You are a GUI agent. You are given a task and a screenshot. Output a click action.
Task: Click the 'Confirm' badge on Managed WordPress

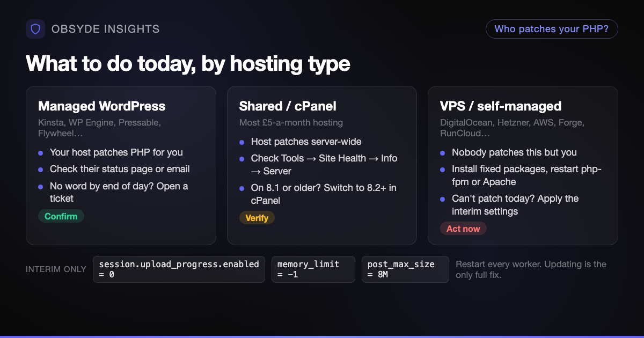(x=61, y=216)
